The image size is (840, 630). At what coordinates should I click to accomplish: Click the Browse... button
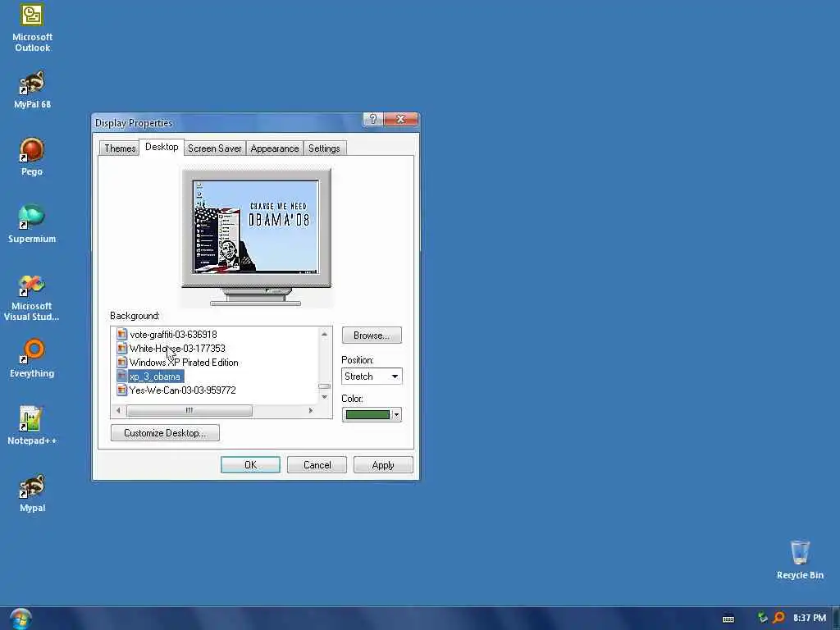[372, 336]
